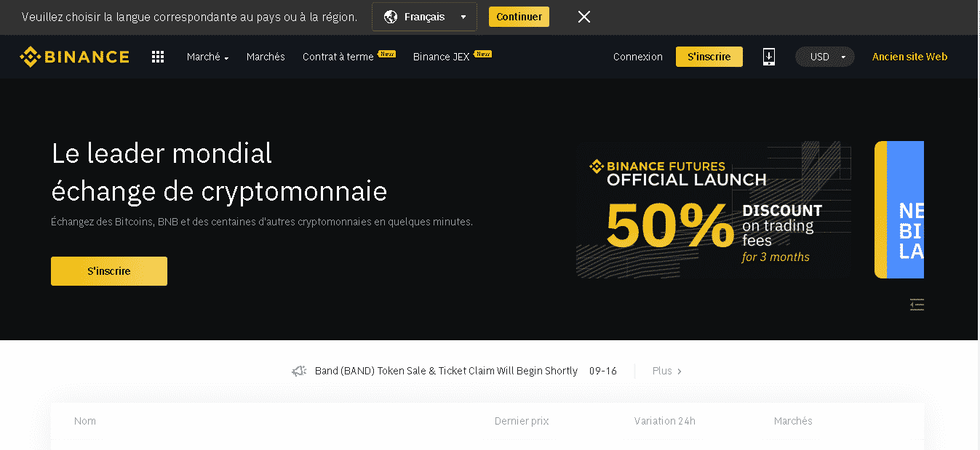Sort by Dernier prix column header

click(522, 421)
